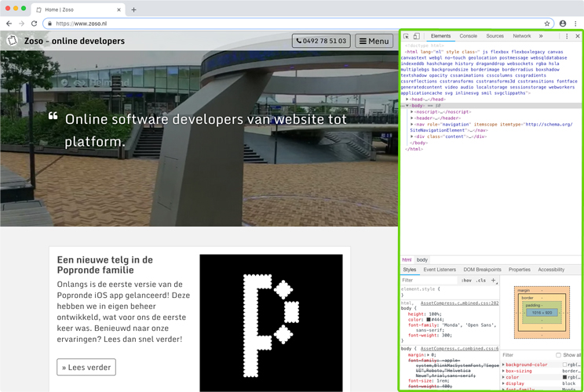Toggle the device toolbar icon

(416, 36)
